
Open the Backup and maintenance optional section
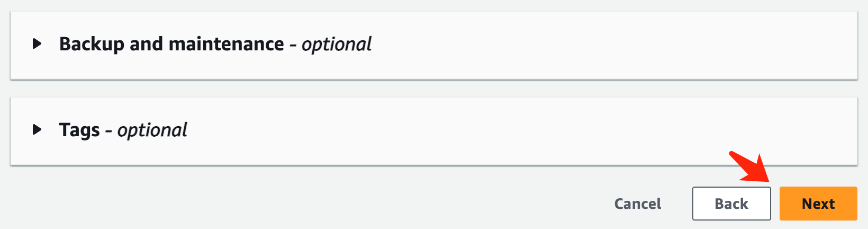point(37,43)
